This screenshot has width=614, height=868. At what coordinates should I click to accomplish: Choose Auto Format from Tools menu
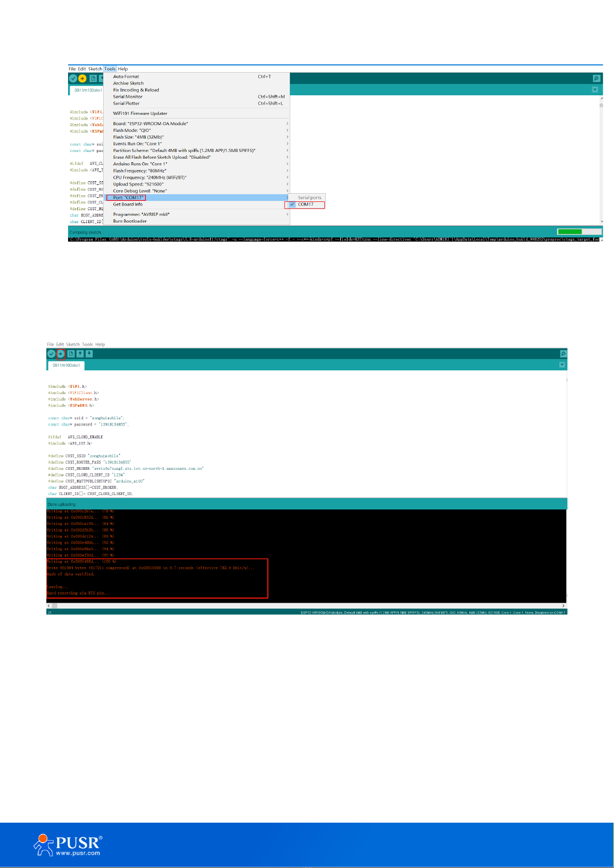coord(126,77)
